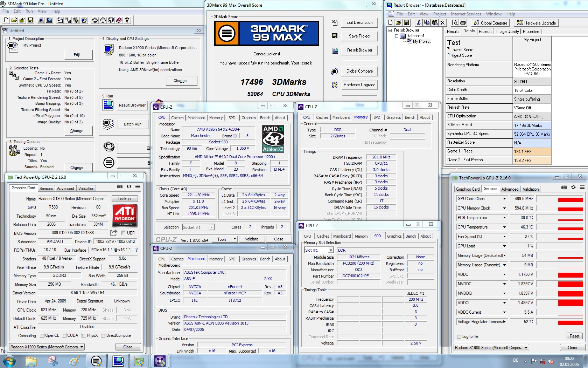The image size is (588, 368).
Task: Open the Fan Speed (%) sensor dropdown
Action: tap(504, 237)
